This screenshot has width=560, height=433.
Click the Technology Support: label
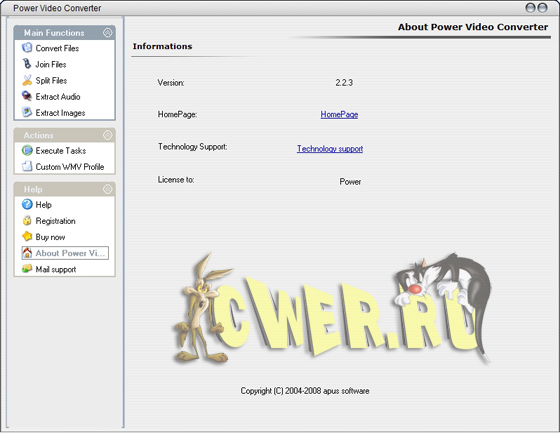pyautogui.click(x=192, y=147)
